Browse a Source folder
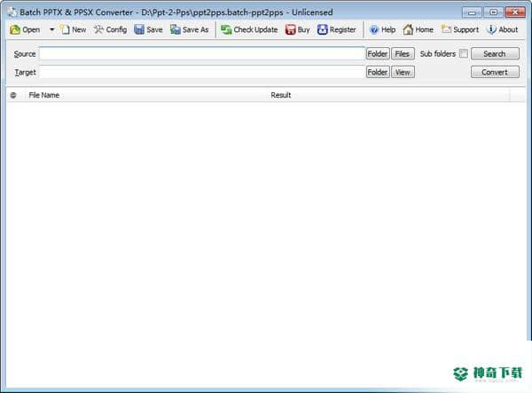The width and height of the screenshot is (532, 393). 378,53
